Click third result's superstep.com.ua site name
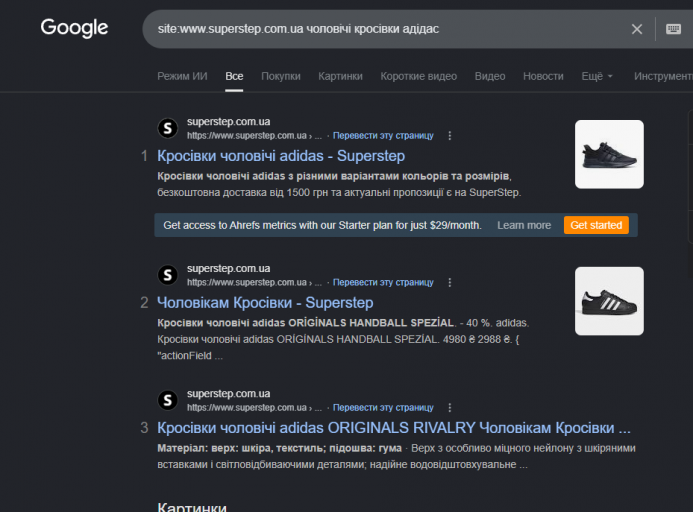The image size is (693, 512). [x=228, y=394]
